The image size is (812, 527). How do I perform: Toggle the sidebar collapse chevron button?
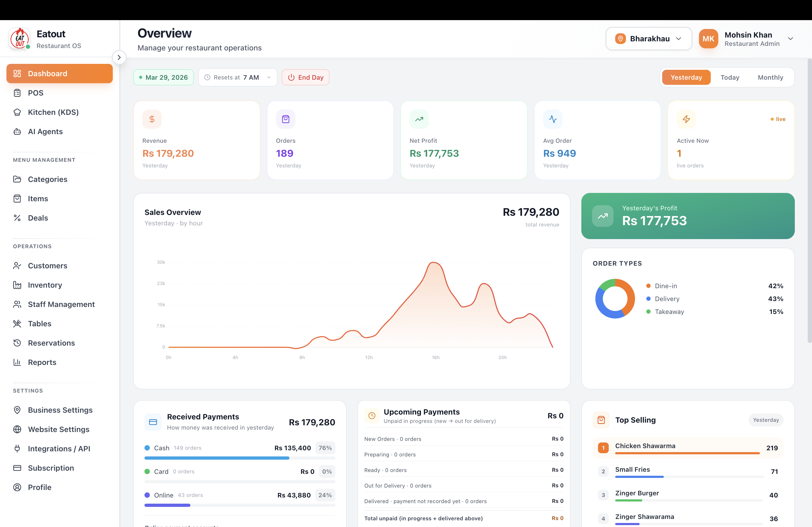coord(119,58)
